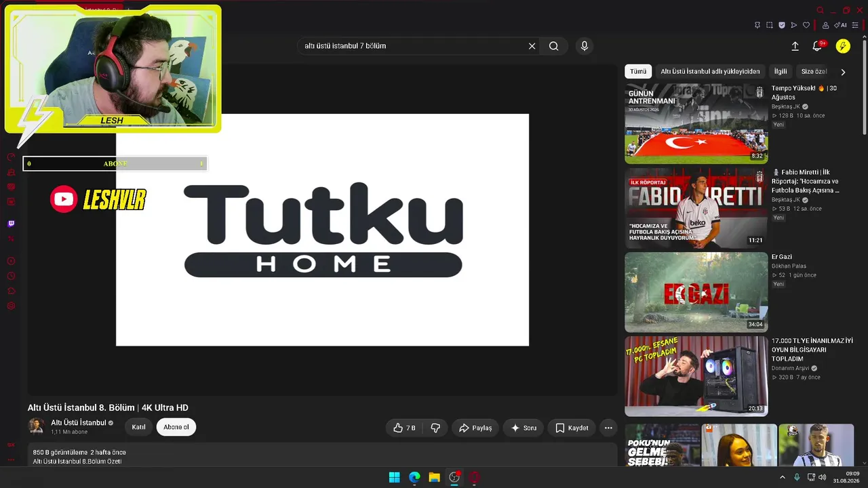Open the sidebar settings gear
This screenshot has width=868, height=488.
tap(11, 306)
